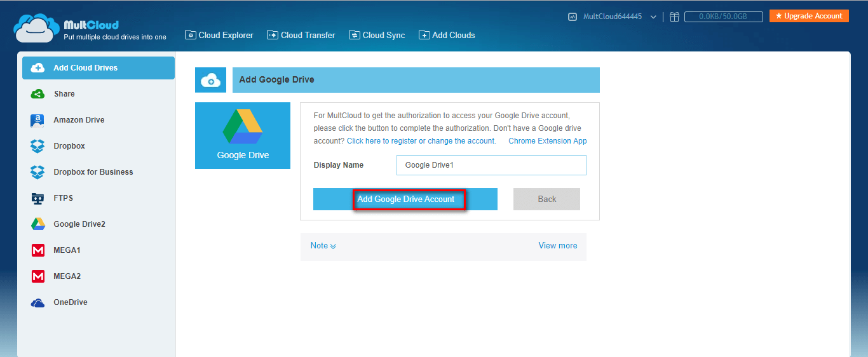Open the Add Clouds menu
Image resolution: width=868 pixels, height=357 pixels.
(447, 35)
